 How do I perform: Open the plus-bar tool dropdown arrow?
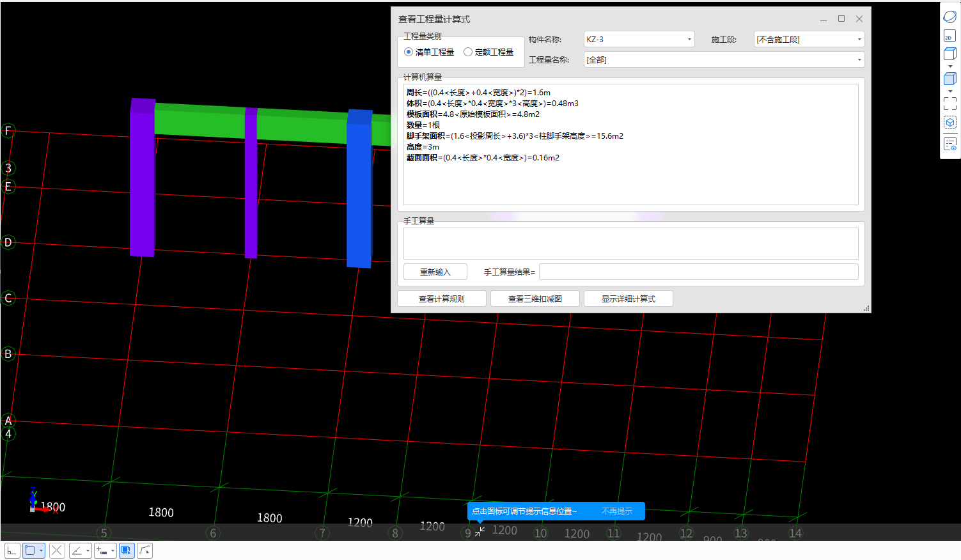[113, 550]
